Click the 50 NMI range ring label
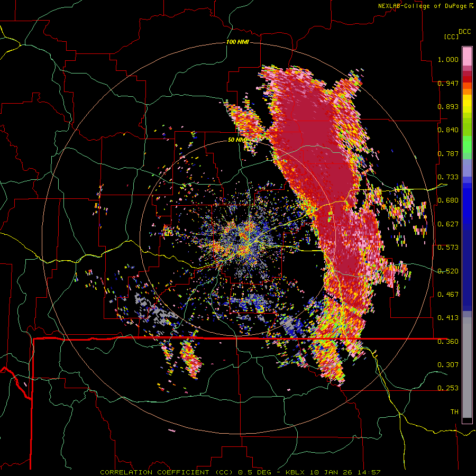 coord(237,140)
